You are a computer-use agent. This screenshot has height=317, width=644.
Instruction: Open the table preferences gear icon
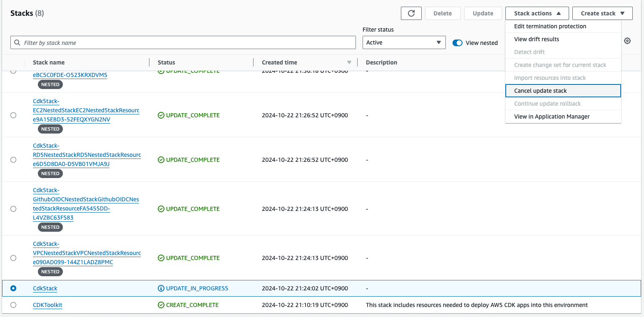(627, 41)
